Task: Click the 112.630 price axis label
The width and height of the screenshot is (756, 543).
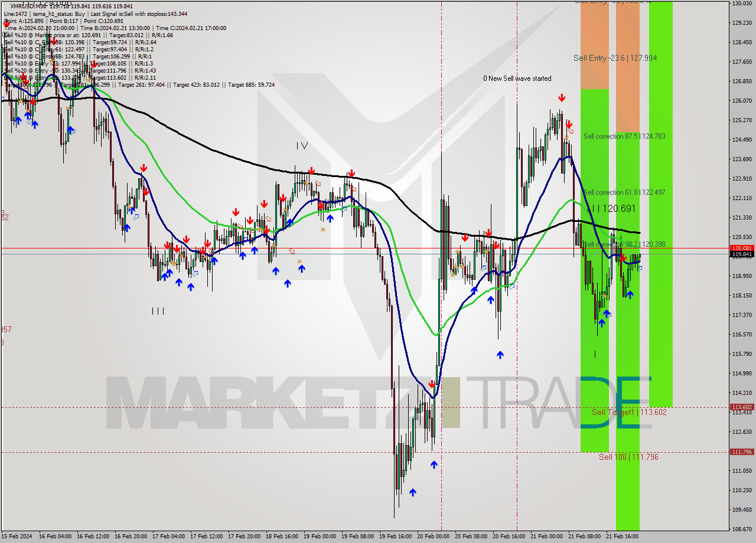Action: [x=741, y=431]
